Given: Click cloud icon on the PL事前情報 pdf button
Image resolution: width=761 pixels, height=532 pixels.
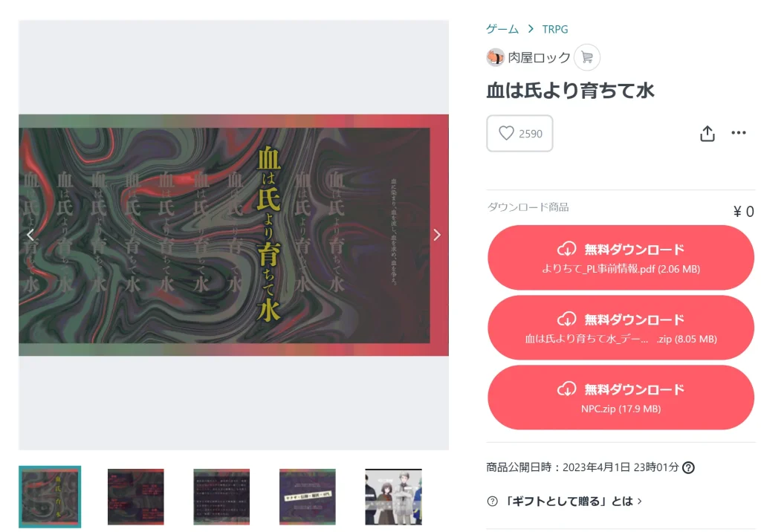Looking at the screenshot, I should 566,250.
